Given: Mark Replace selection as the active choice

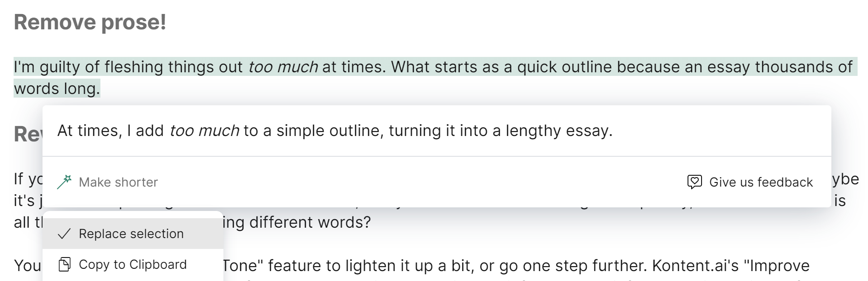Looking at the screenshot, I should click(131, 234).
